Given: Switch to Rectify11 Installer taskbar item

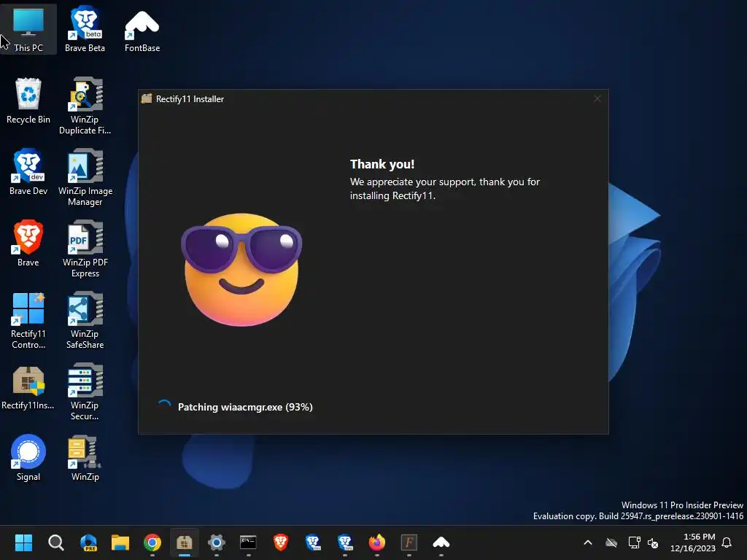Looking at the screenshot, I should 185,542.
